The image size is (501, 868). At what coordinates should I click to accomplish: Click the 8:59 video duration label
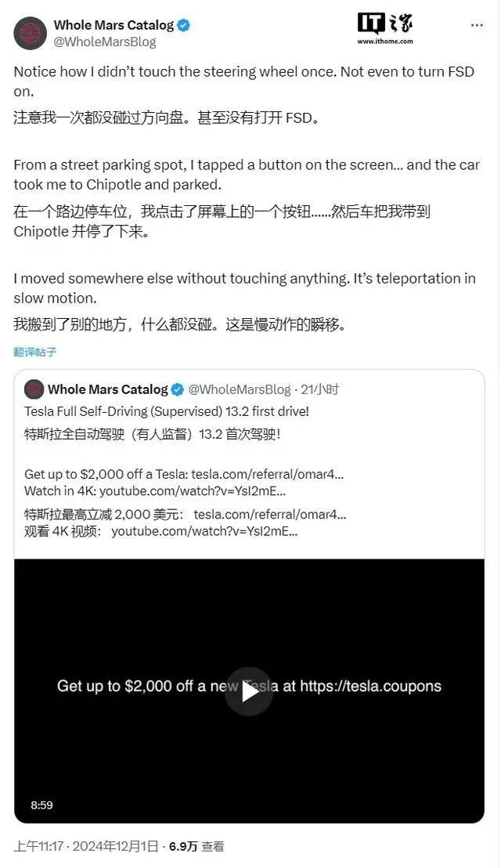pos(42,805)
